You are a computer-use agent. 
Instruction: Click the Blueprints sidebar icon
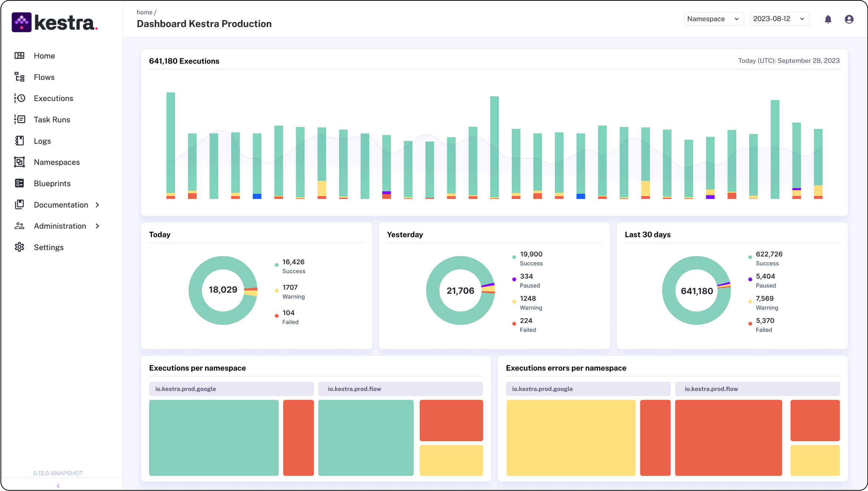(19, 183)
